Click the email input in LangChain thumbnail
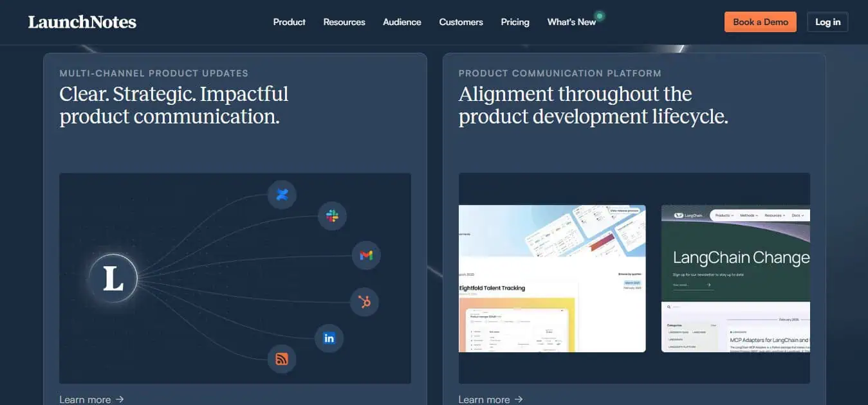Image resolution: width=868 pixels, height=405 pixels. pyautogui.click(x=693, y=285)
